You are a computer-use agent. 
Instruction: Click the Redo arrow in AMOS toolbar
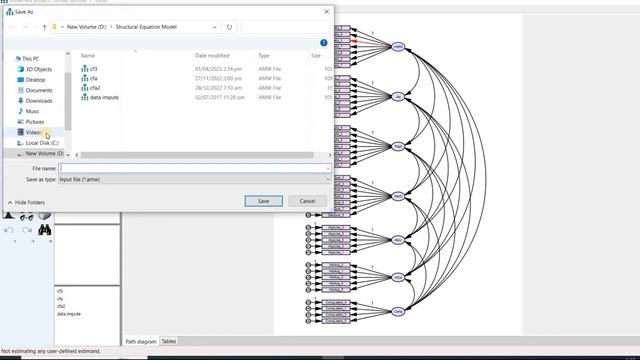point(27,231)
